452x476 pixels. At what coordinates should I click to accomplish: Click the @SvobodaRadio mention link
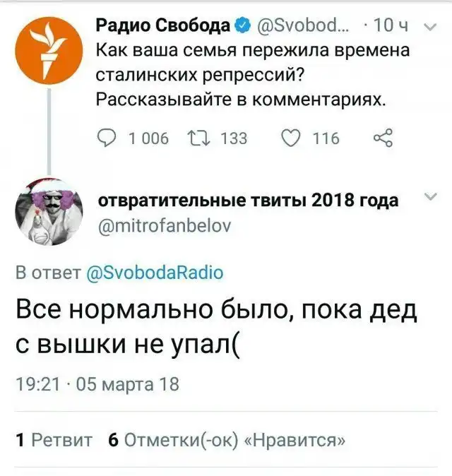(154, 272)
